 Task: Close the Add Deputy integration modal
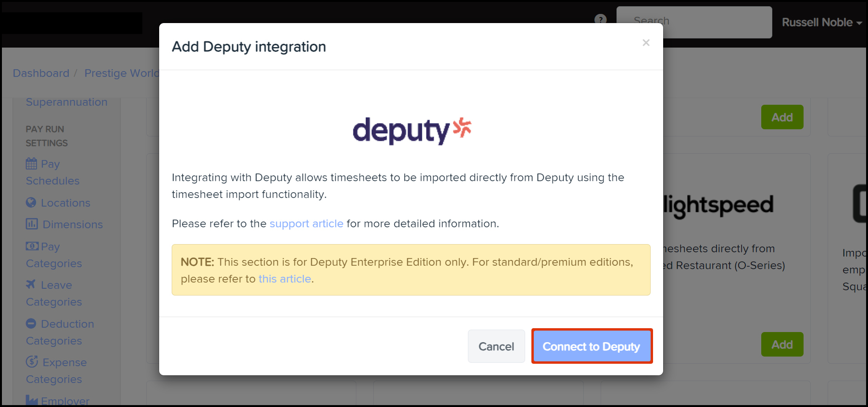[646, 43]
